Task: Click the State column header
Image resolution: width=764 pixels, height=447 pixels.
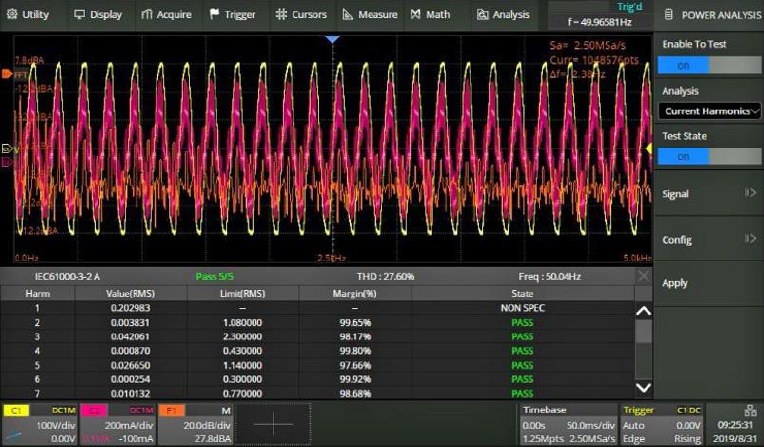Action: (x=522, y=293)
